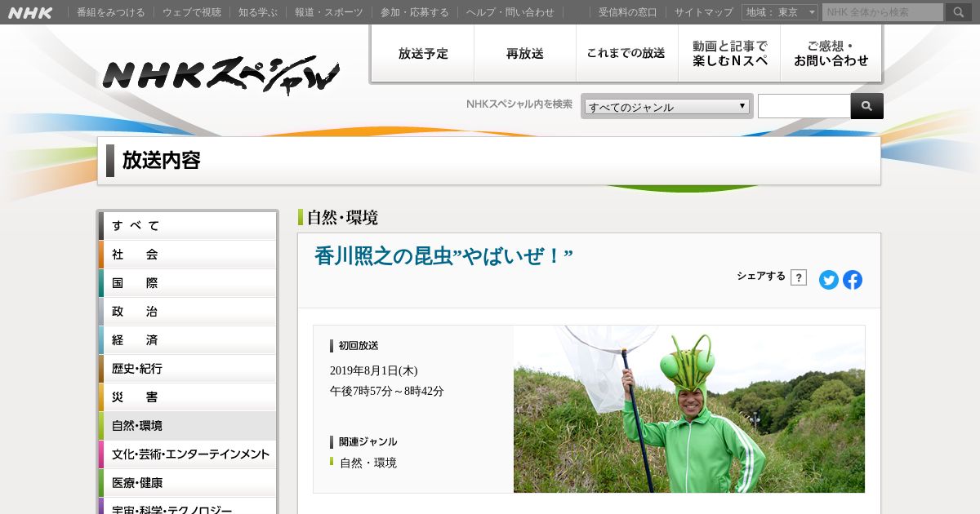Open the これまでの放送 navigation tab
This screenshot has height=514, width=980.
click(x=626, y=54)
